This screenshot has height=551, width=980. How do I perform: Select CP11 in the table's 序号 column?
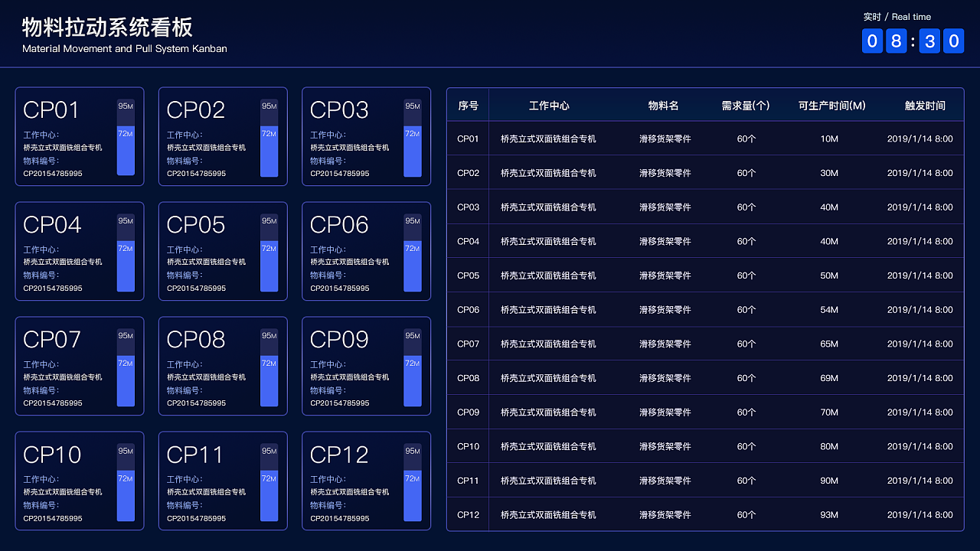coord(468,481)
